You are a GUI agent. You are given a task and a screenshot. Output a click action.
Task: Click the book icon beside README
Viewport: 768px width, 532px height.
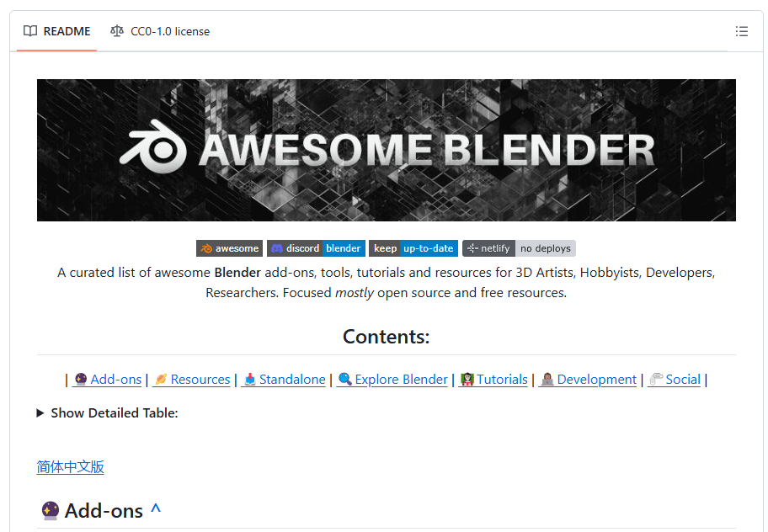click(30, 31)
